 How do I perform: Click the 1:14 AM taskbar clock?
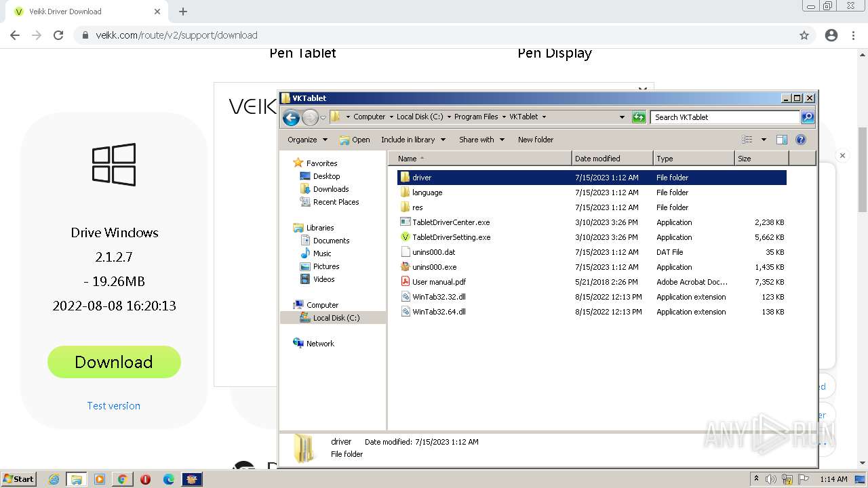click(x=833, y=479)
